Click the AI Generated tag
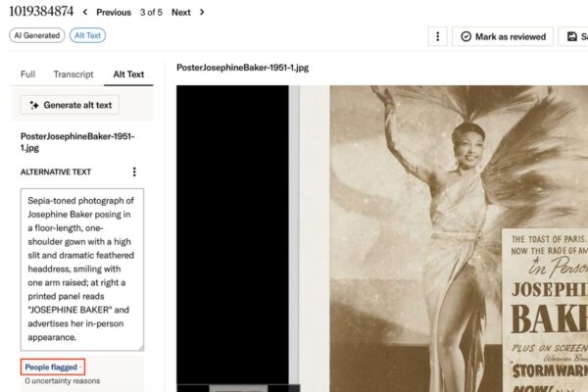This screenshot has width=588, height=392. (37, 35)
